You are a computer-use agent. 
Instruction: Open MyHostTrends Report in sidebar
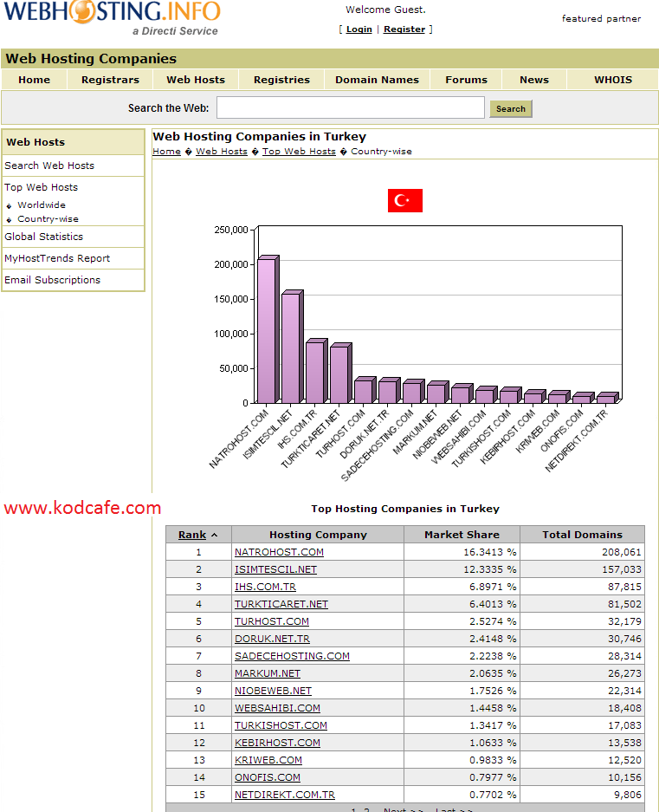click(x=57, y=258)
